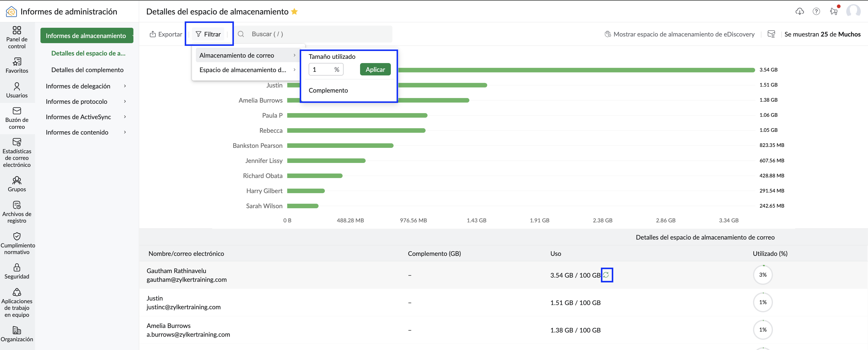Click the download cloud icon
The width and height of the screenshot is (868, 350).
(x=799, y=11)
